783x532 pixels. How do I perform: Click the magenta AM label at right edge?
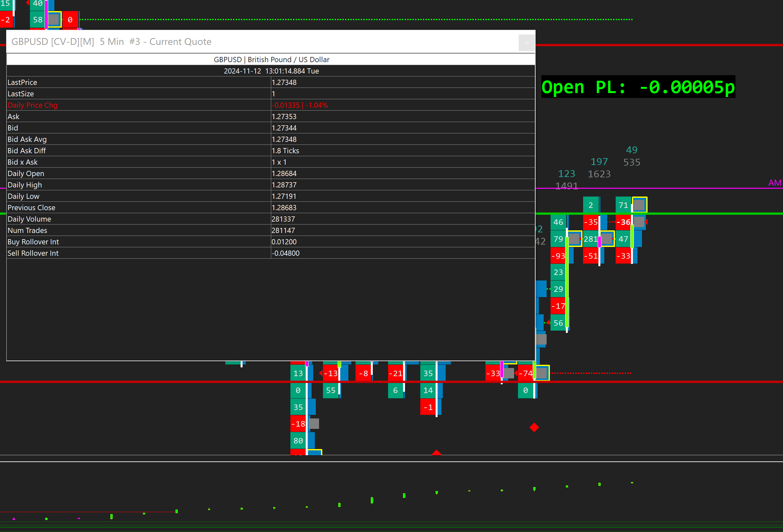click(774, 183)
